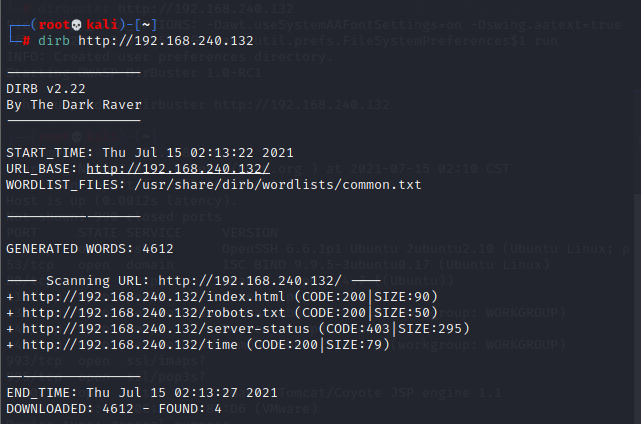641x424 pixels.
Task: Click the common.txt wordlist path
Action: [x=278, y=184]
